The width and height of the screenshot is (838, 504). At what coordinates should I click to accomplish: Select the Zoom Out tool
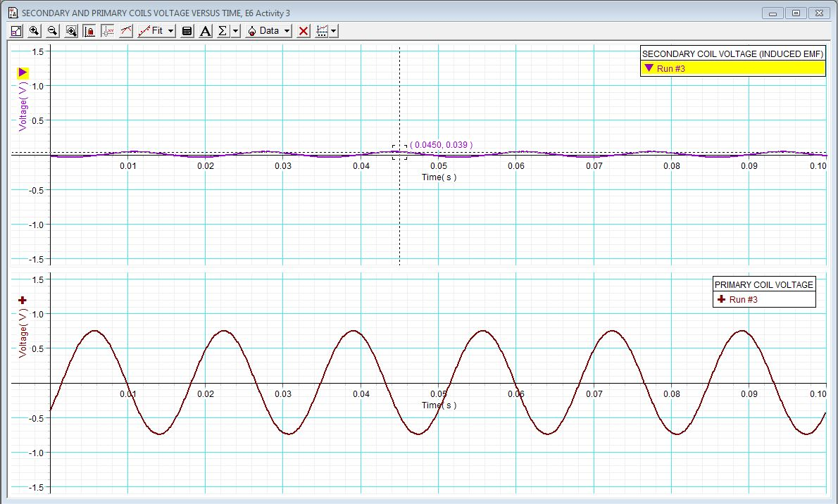click(51, 30)
